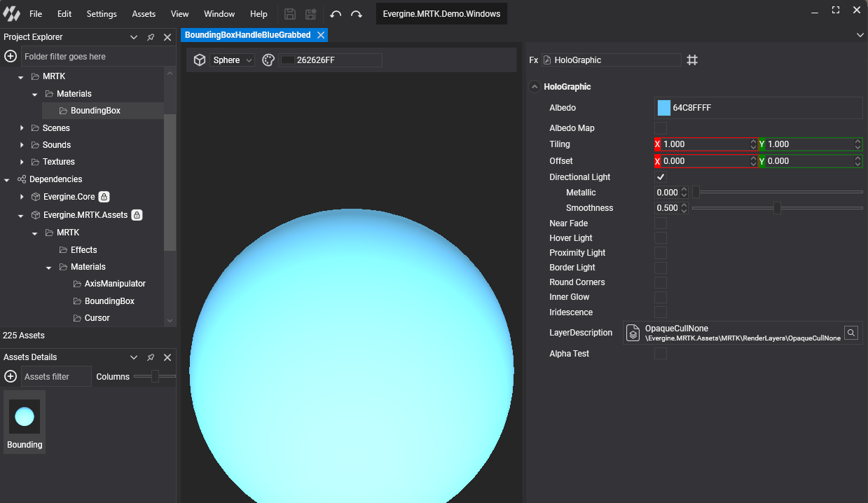Click the Evergine.MRTK.Demo.Windows project button
This screenshot has height=503, width=868.
(441, 14)
